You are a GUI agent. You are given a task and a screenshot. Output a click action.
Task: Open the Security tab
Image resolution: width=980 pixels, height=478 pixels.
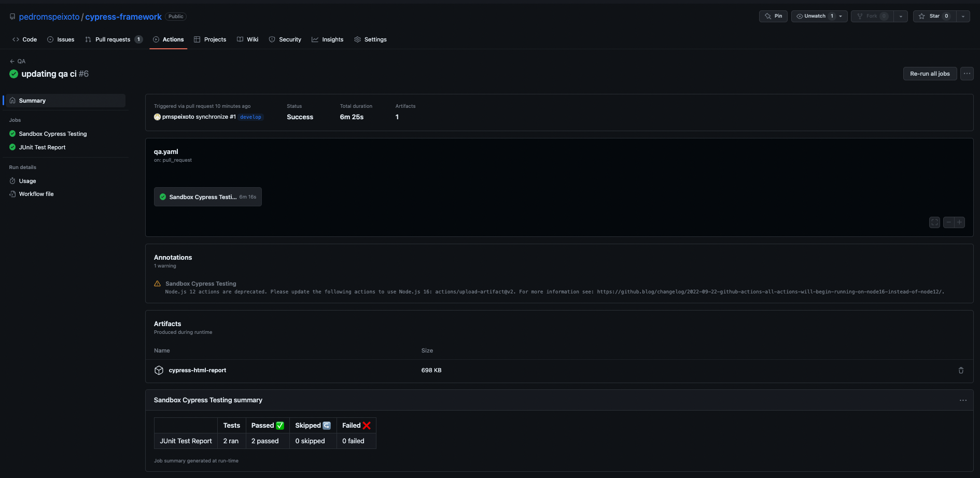point(285,39)
